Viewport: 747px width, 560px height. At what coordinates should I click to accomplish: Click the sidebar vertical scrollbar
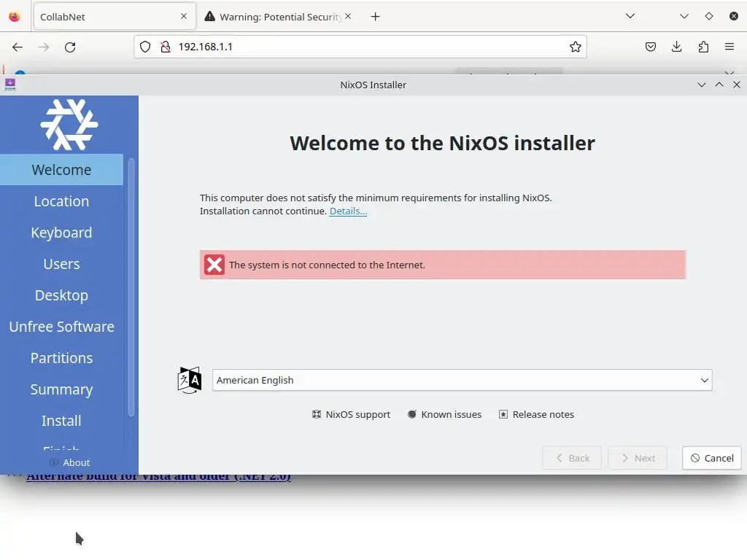click(131, 288)
